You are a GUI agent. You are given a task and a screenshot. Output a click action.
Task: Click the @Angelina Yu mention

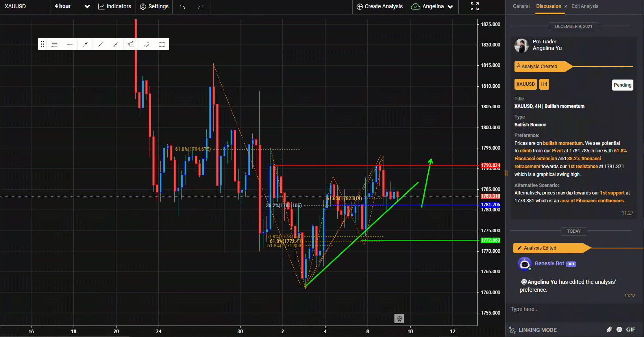click(x=539, y=282)
